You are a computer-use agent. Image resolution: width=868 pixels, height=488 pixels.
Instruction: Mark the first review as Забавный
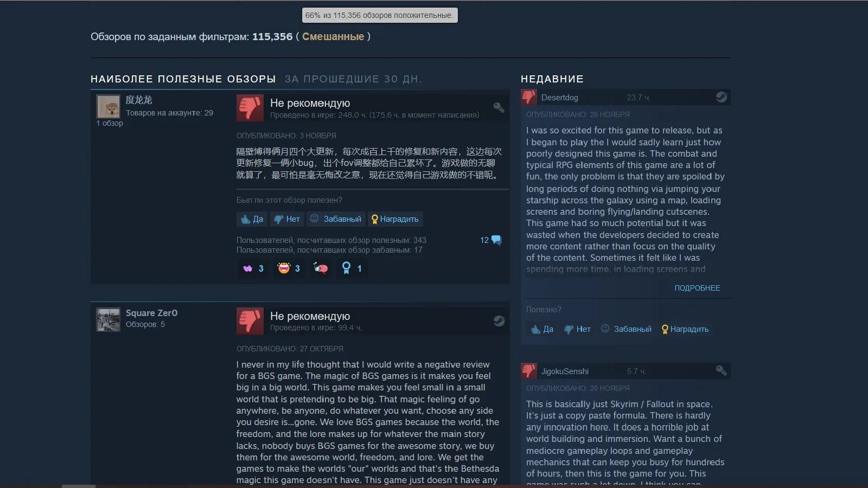pos(336,219)
